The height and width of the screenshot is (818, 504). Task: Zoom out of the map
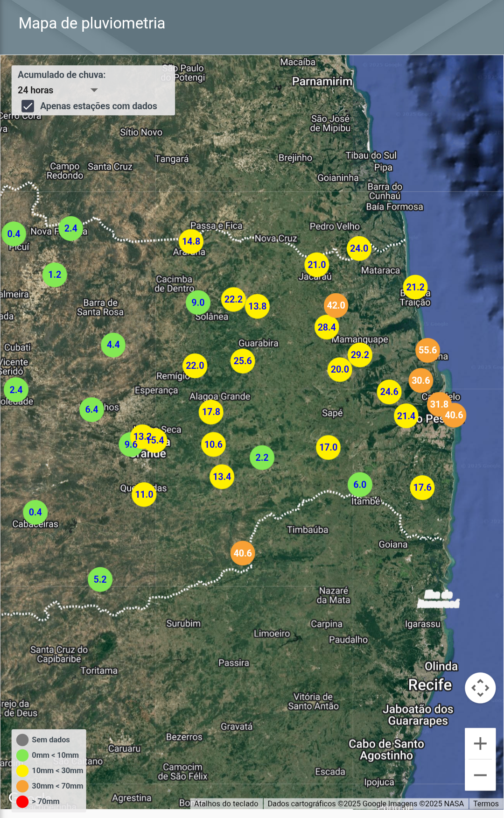point(480,775)
